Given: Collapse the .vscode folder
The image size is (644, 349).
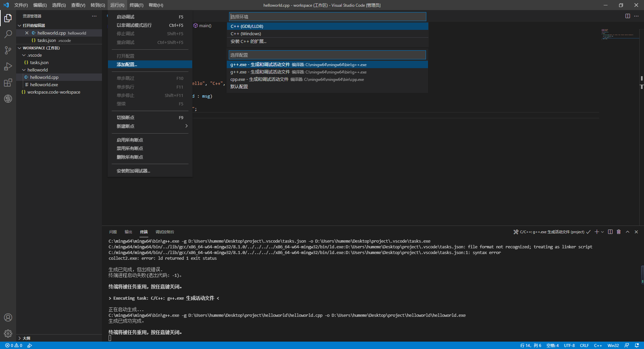Looking at the screenshot, I should tap(24, 55).
